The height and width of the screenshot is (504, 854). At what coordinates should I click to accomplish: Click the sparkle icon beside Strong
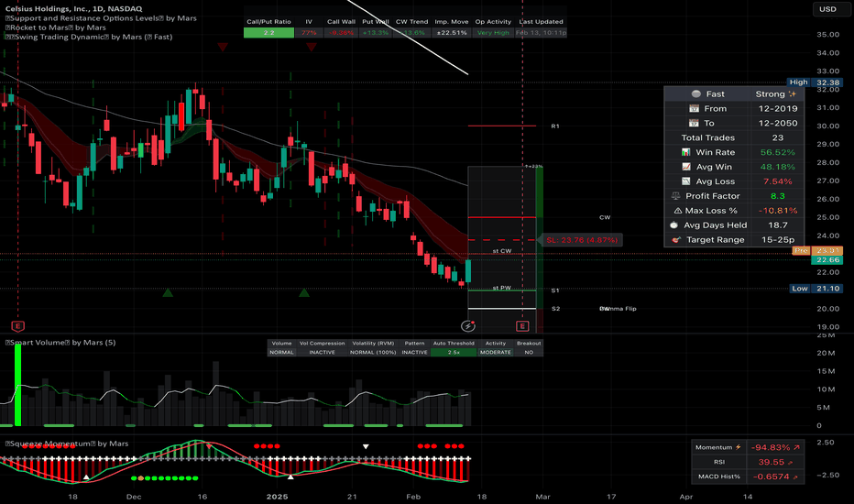792,93
